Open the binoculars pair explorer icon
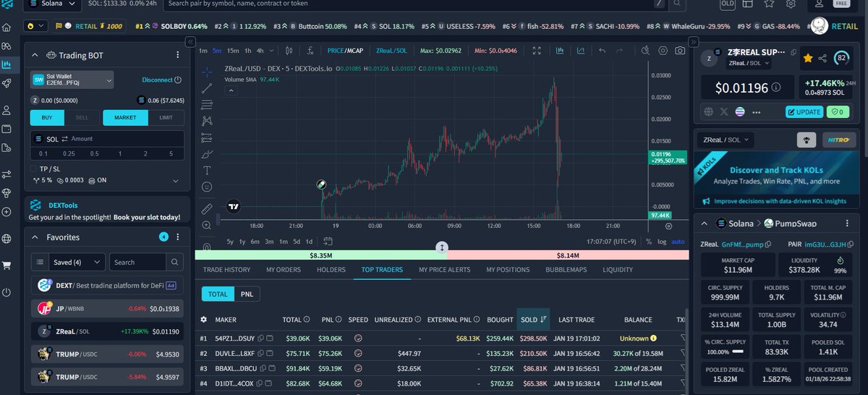The width and height of the screenshot is (868, 395). pyautogui.click(x=7, y=46)
